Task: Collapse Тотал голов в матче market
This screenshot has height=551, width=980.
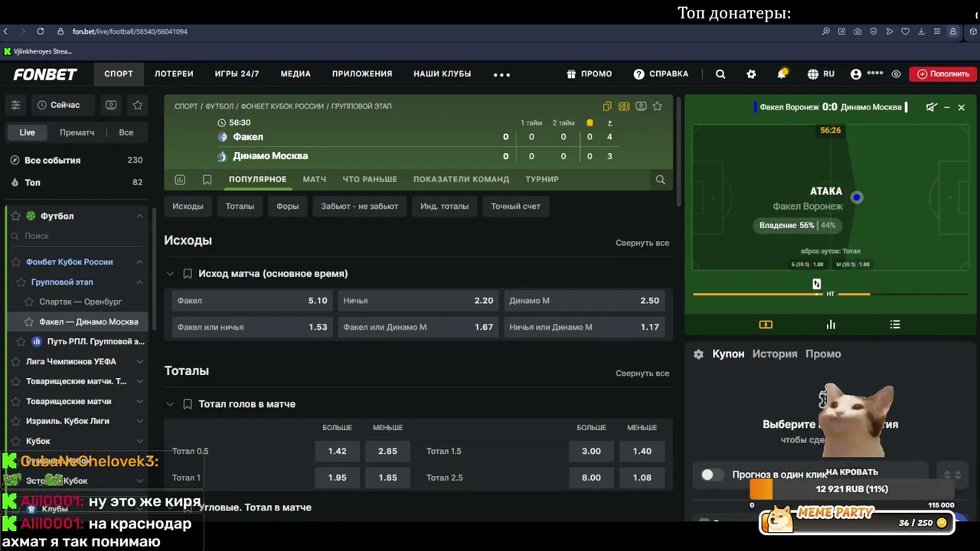Action: [170, 404]
